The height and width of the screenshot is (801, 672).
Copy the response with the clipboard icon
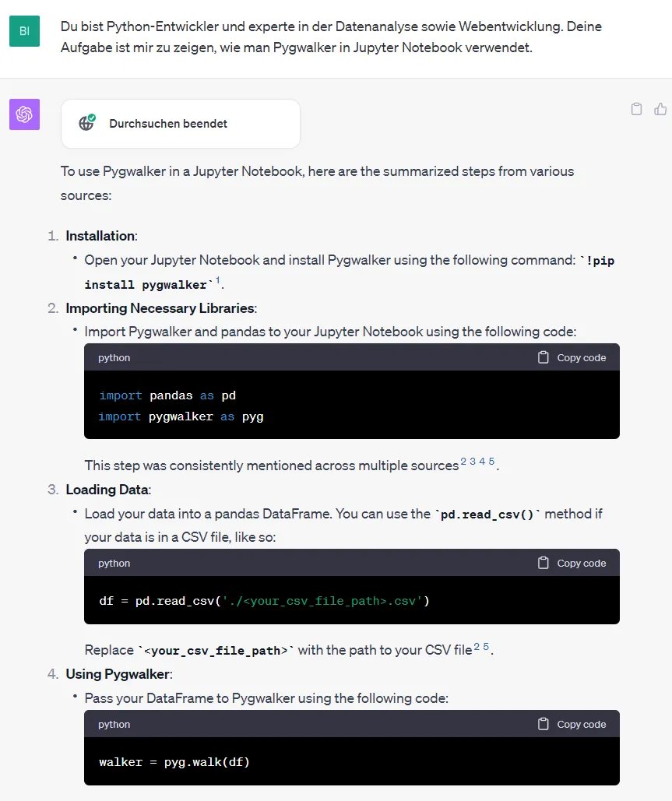coord(636,109)
